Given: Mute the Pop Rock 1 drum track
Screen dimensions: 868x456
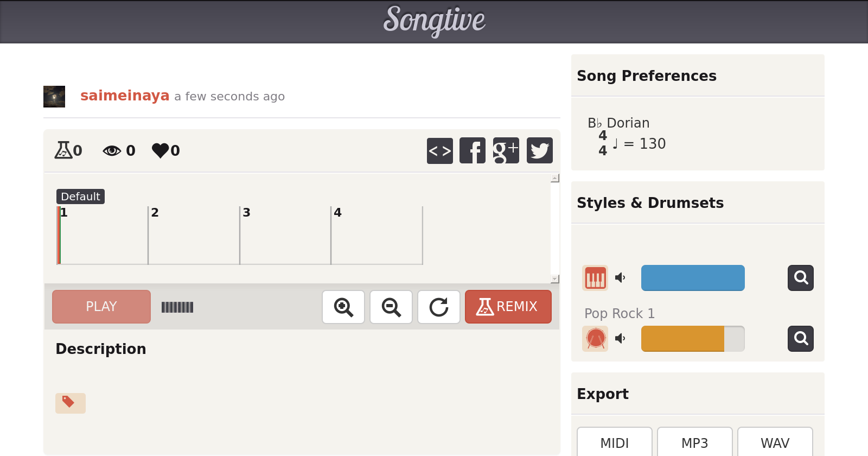Looking at the screenshot, I should (620, 339).
